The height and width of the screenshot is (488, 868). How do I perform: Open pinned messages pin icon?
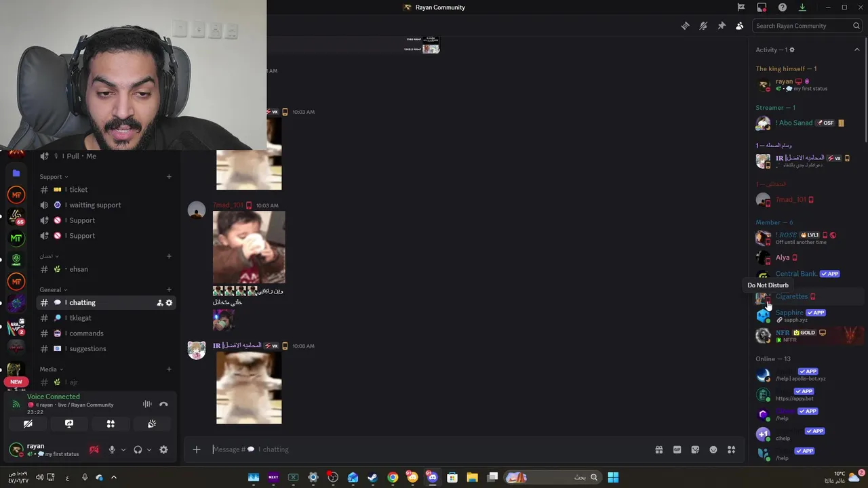click(x=722, y=26)
